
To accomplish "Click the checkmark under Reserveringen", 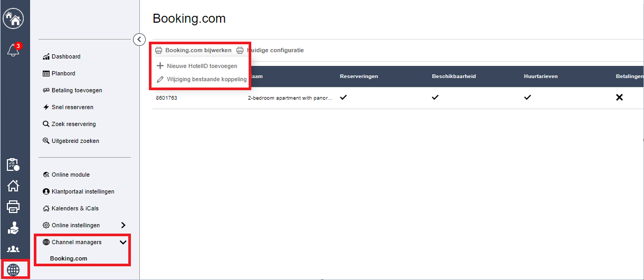I will pyautogui.click(x=344, y=98).
